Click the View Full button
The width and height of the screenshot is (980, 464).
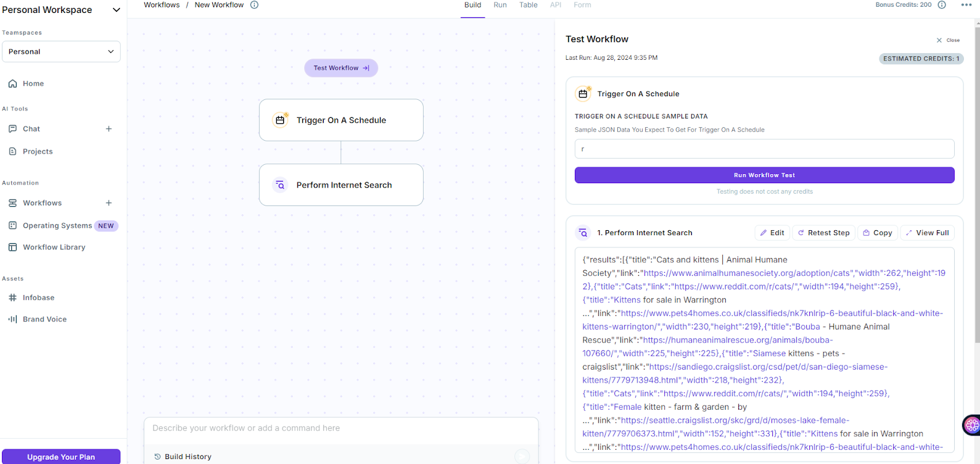click(x=927, y=233)
